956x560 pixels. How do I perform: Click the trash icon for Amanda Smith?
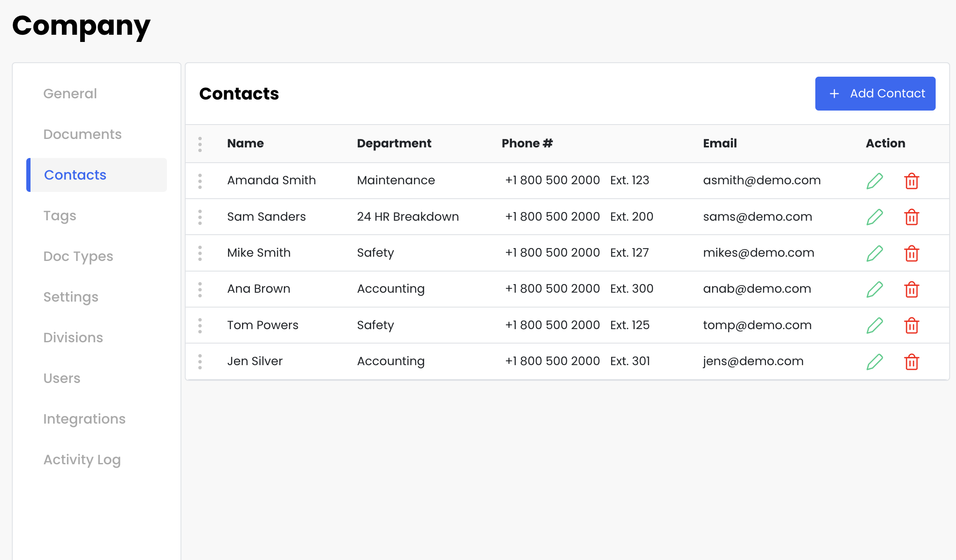912,181
